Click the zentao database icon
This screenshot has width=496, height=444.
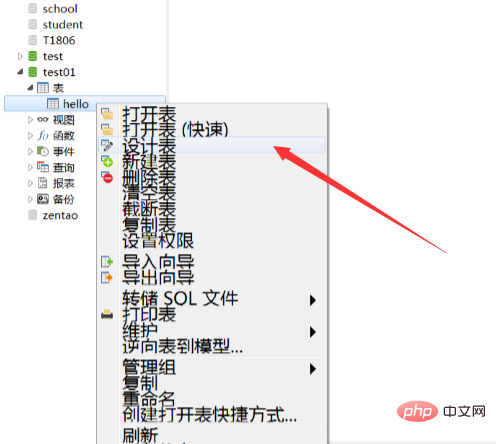tap(32, 215)
